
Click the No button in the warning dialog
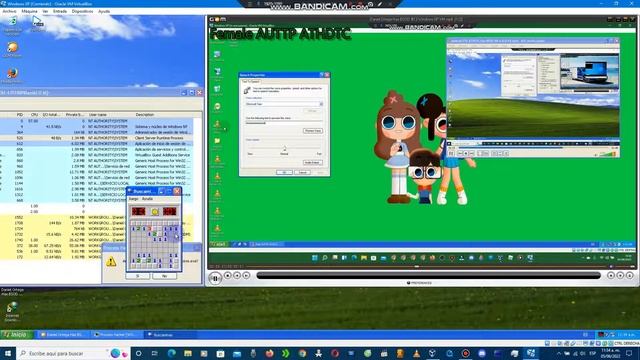point(164,276)
